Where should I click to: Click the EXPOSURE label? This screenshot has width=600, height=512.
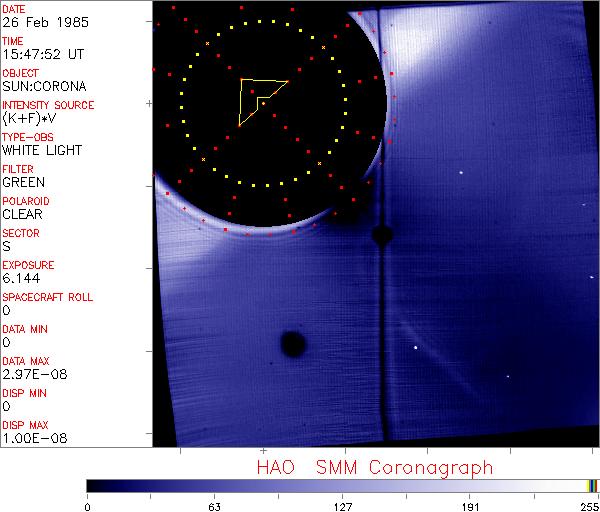coord(28,265)
